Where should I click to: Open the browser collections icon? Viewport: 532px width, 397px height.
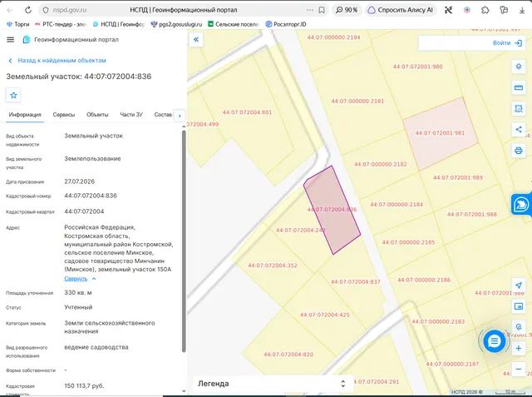504,10
